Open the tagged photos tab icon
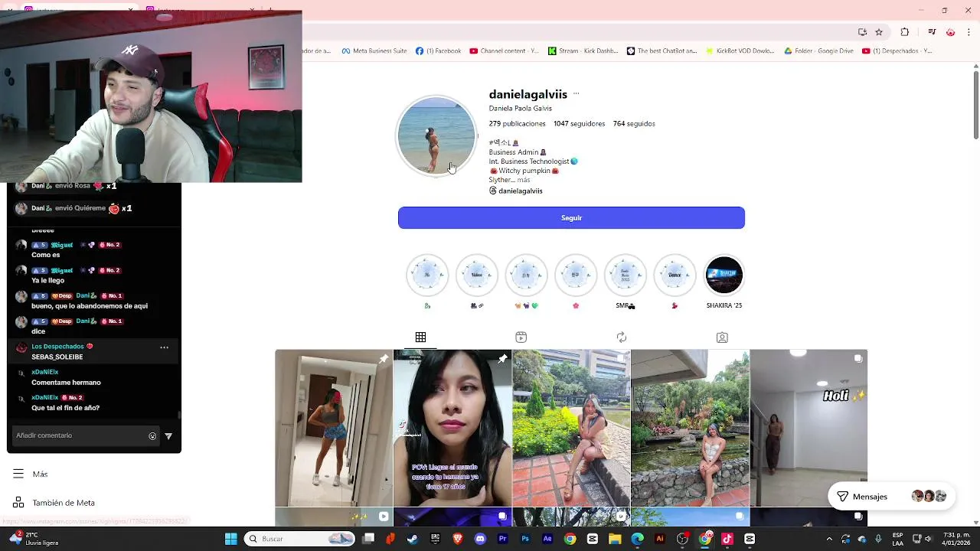Viewport: 980px width, 551px height. point(722,337)
